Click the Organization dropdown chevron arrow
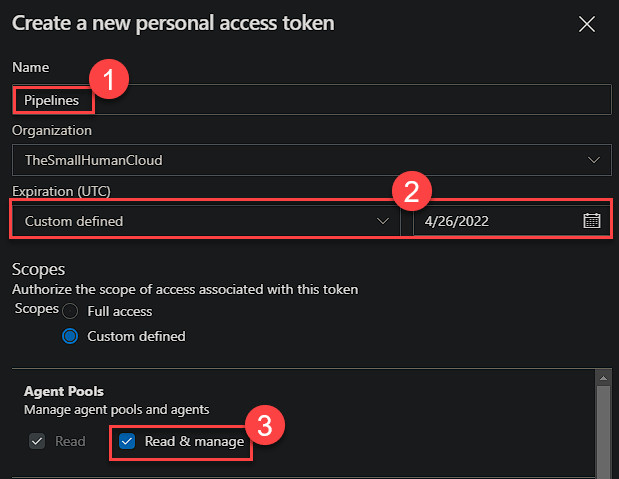The width and height of the screenshot is (619, 479). (x=594, y=159)
